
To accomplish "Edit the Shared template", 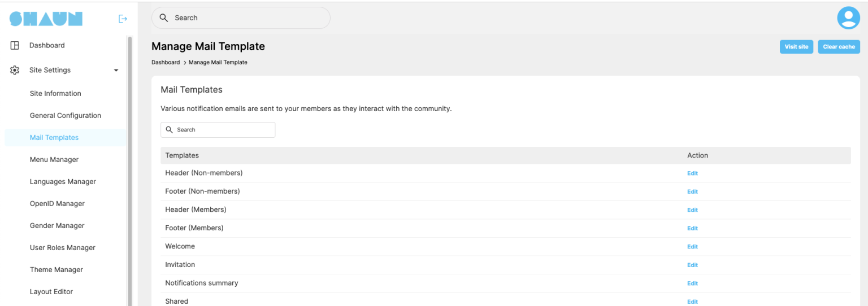I will click(692, 302).
